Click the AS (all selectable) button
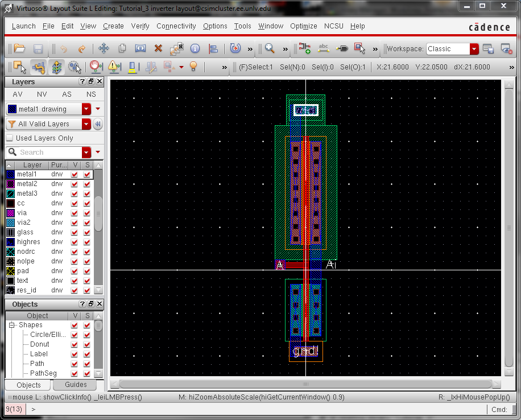The width and height of the screenshot is (521, 420). (67, 94)
